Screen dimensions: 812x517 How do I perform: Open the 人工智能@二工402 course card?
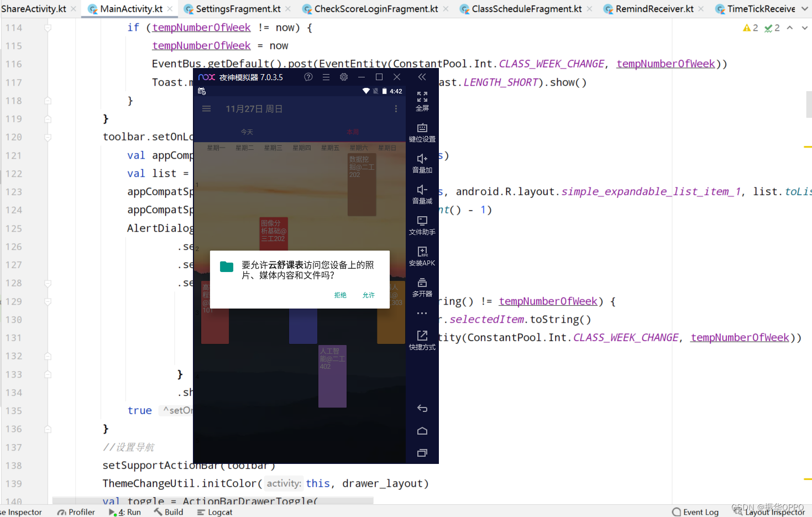[333, 376]
